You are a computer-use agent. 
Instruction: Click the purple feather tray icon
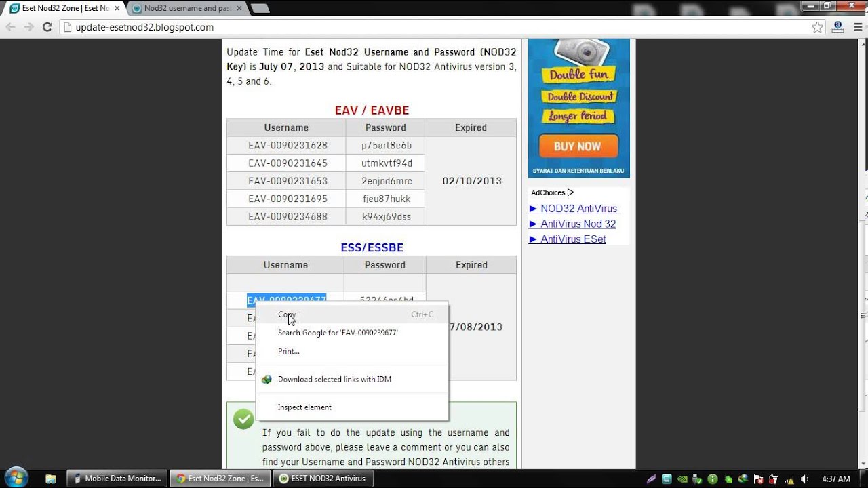coord(652,479)
